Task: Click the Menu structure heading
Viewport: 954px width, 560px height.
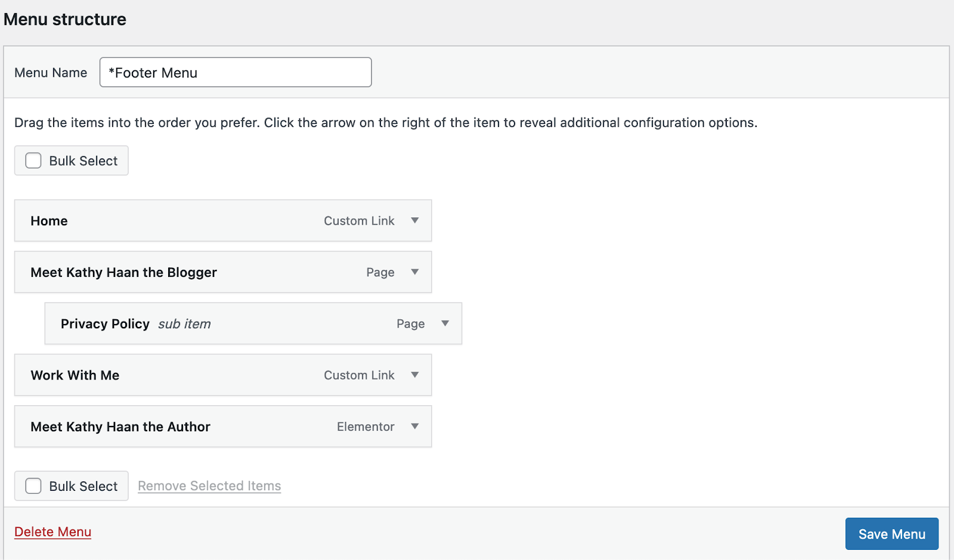Action: (65, 20)
